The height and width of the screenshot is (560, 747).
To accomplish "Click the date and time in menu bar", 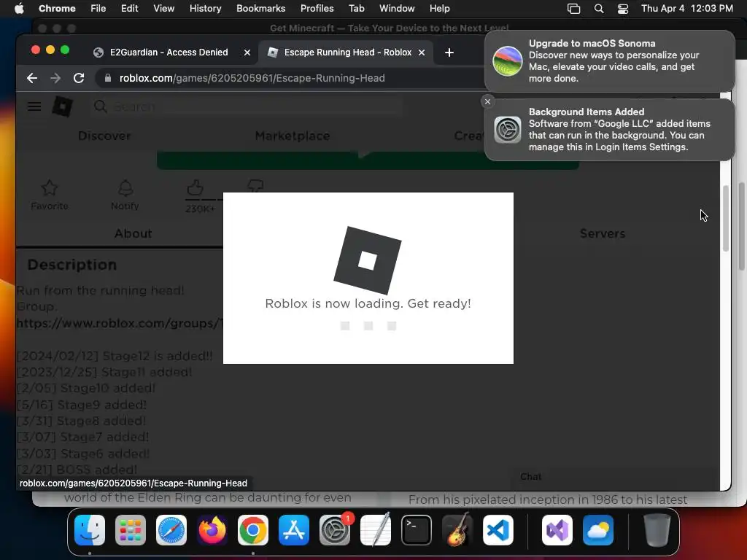I will coord(687,9).
